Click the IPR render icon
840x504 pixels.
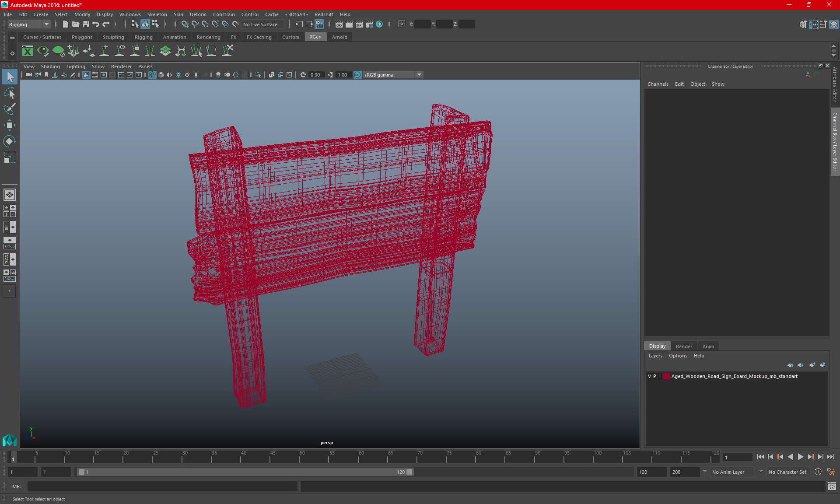(359, 24)
